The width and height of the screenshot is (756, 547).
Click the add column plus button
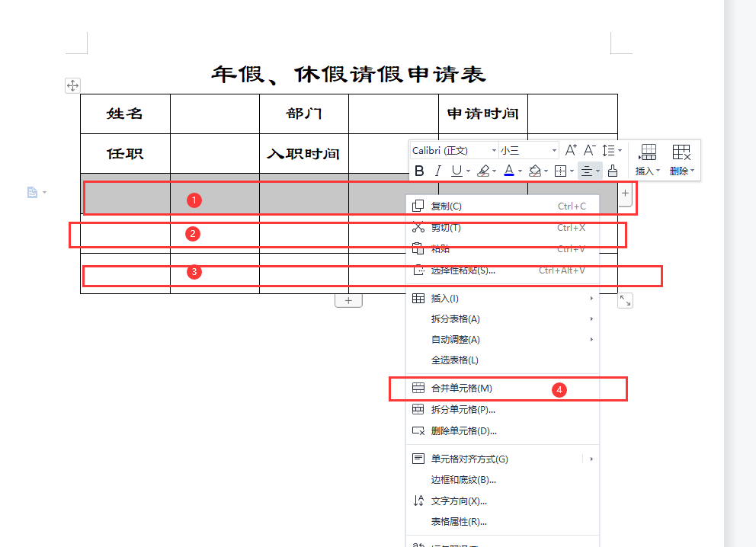(626, 194)
